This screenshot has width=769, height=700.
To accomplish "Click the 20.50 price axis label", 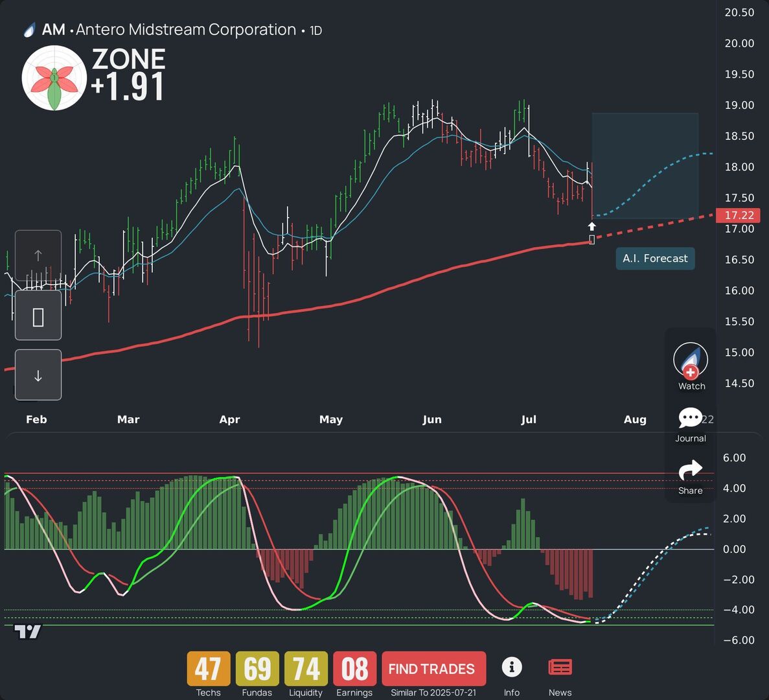I will [x=740, y=12].
